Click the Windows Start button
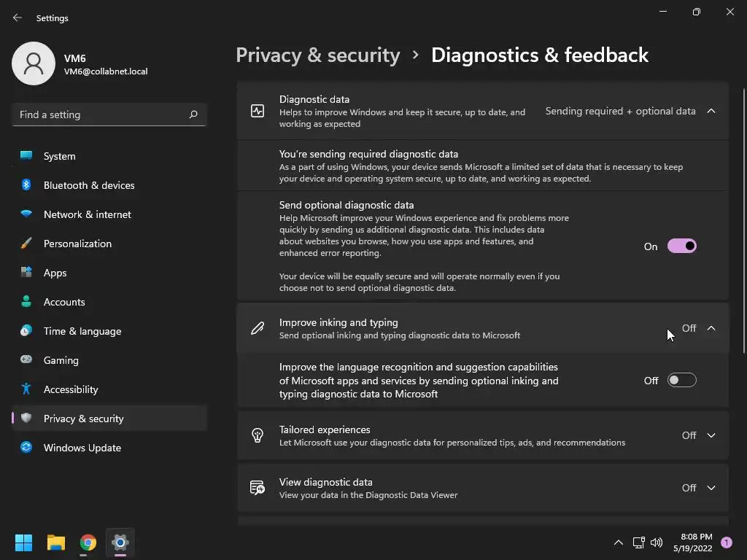Viewport: 747px width, 560px height. (24, 542)
